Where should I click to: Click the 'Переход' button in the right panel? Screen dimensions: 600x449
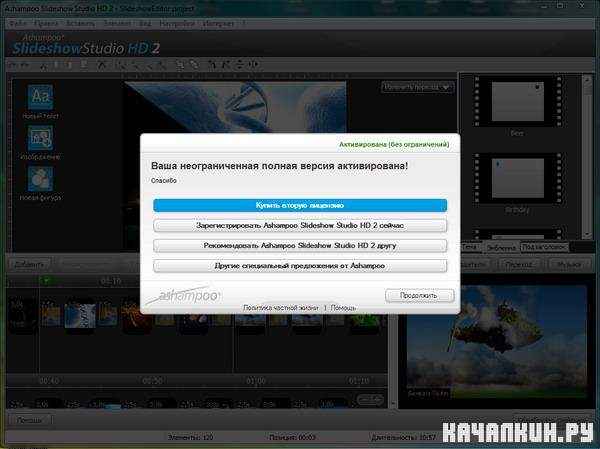pyautogui.click(x=519, y=264)
